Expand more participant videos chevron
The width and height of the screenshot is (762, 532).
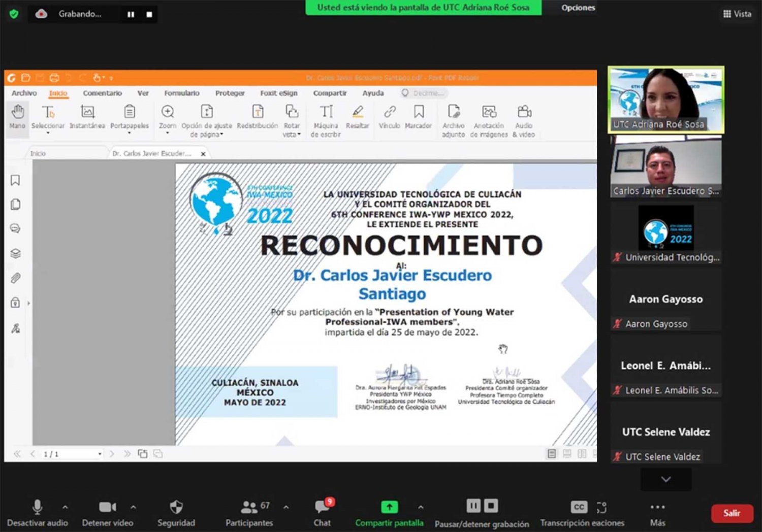click(x=666, y=479)
